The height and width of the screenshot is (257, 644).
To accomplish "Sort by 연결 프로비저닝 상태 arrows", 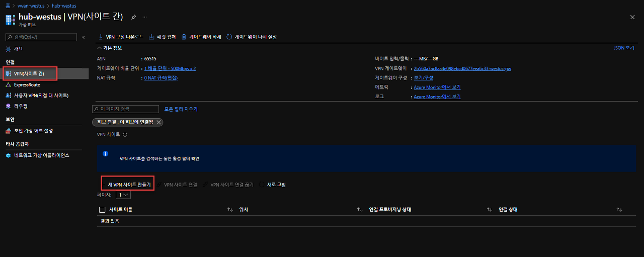I will (x=490, y=209).
